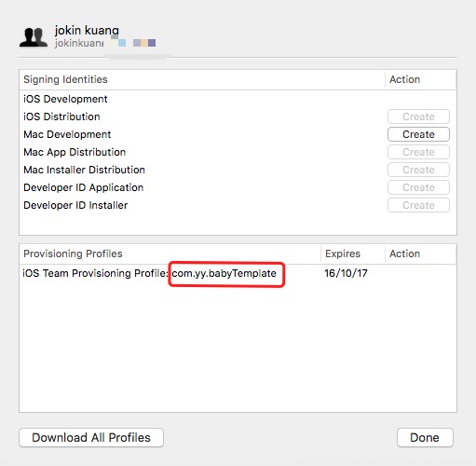Select the Developer ID Installer row
Viewport: 476px width, 466px height.
coord(238,205)
